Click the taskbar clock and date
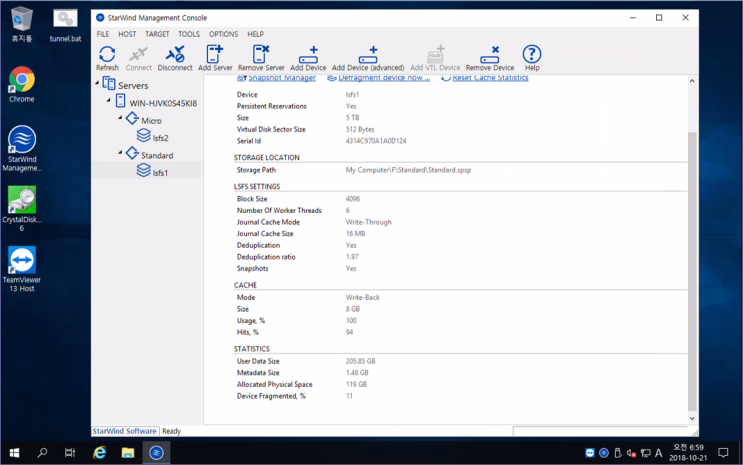The width and height of the screenshot is (743, 465). 688,453
